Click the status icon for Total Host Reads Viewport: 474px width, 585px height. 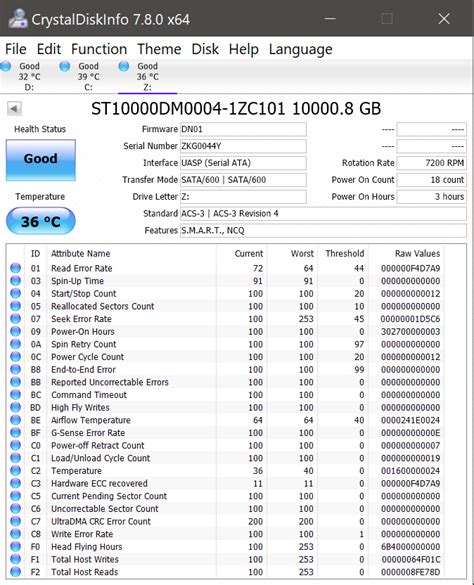15,572
